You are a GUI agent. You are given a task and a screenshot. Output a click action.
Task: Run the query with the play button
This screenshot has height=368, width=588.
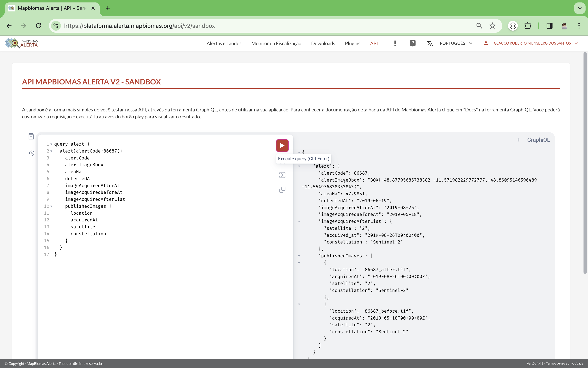(x=282, y=146)
